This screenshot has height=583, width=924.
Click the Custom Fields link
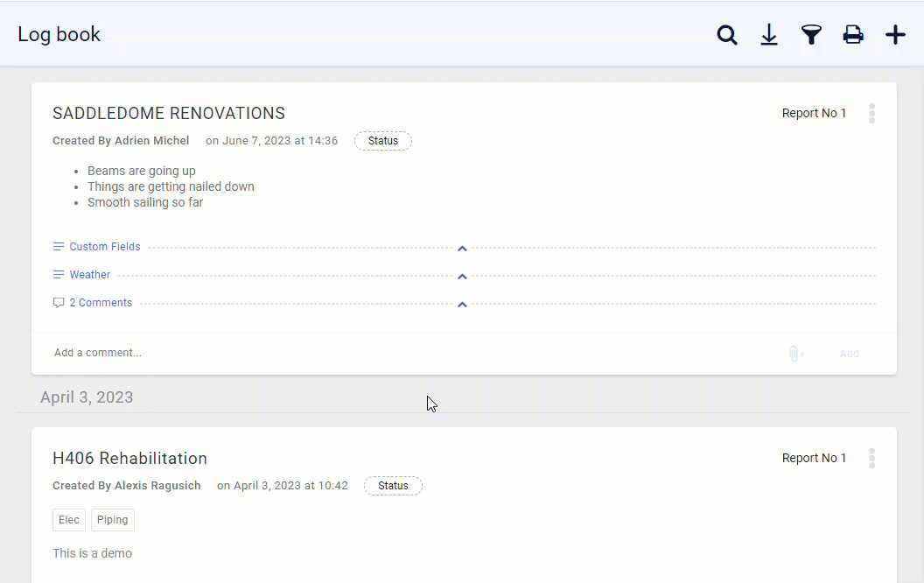click(x=104, y=247)
